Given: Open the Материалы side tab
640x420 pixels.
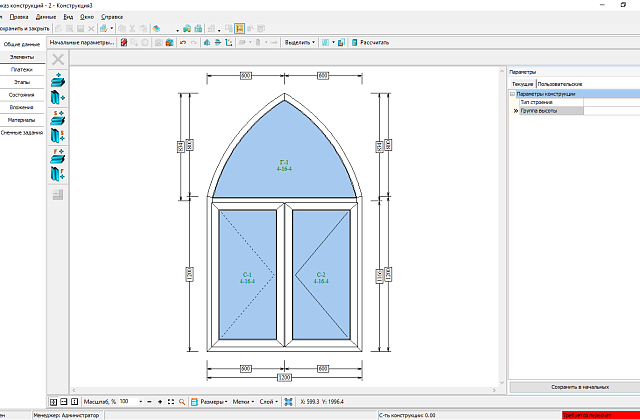Looking at the screenshot, I should 22,120.
